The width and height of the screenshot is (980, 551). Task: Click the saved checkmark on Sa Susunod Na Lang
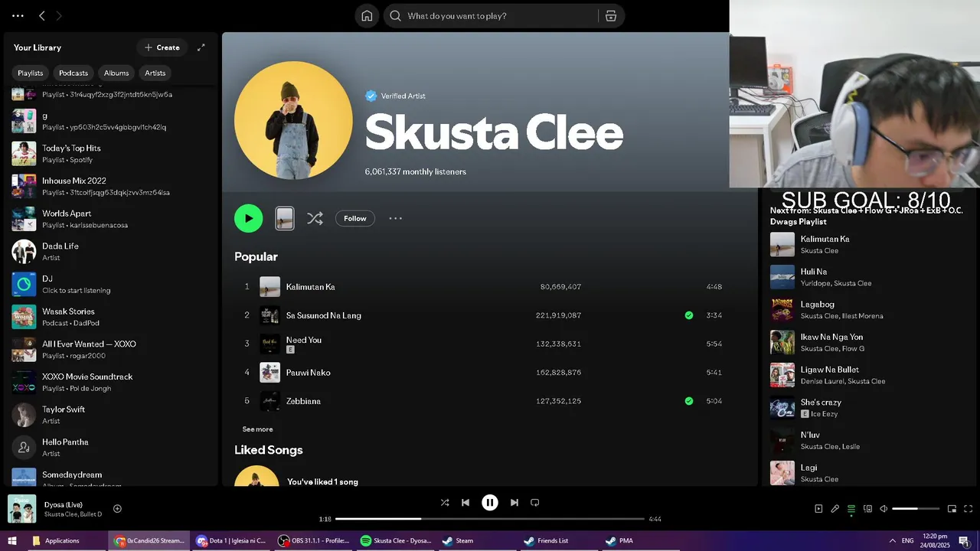tap(689, 315)
